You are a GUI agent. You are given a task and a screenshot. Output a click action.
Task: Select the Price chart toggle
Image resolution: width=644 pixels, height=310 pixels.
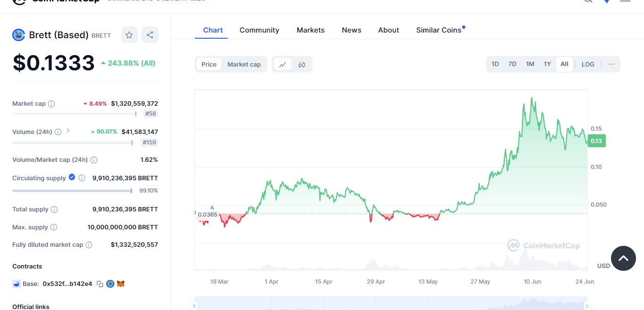(x=209, y=65)
